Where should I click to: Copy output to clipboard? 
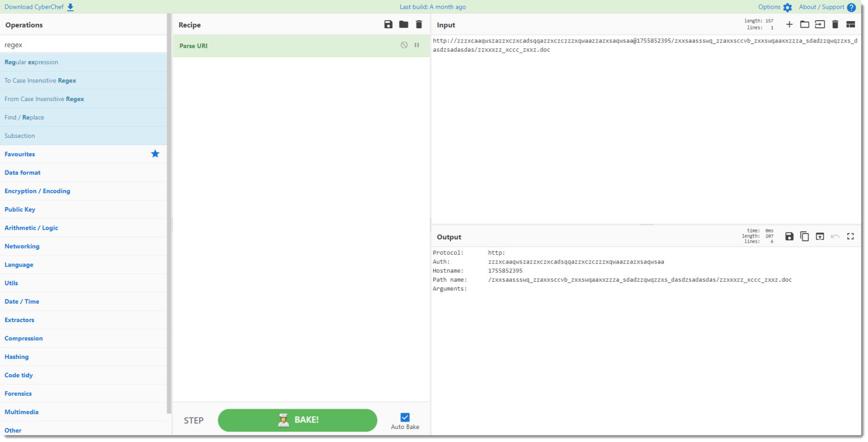click(x=805, y=236)
